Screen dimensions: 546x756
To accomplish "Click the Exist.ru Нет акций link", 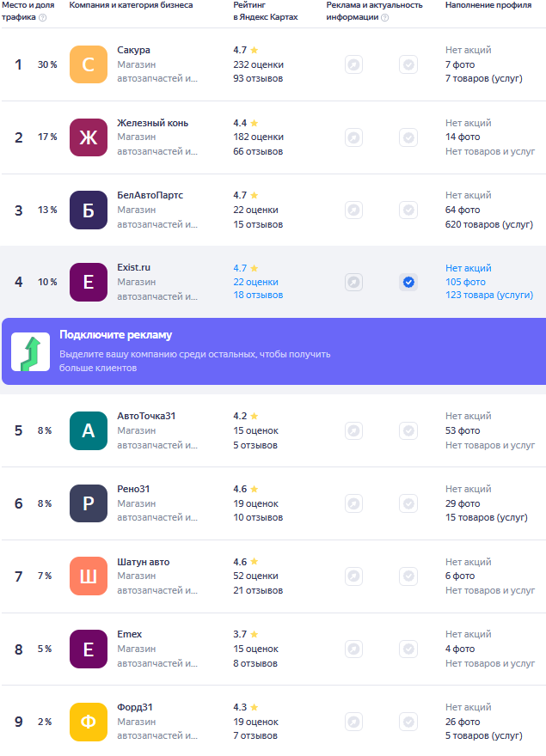I will click(469, 268).
